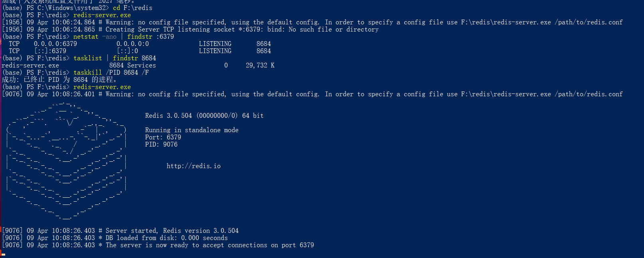The width and height of the screenshot is (644, 258).
Task: Click the Redis ASCII art logo
Action: (x=66, y=161)
